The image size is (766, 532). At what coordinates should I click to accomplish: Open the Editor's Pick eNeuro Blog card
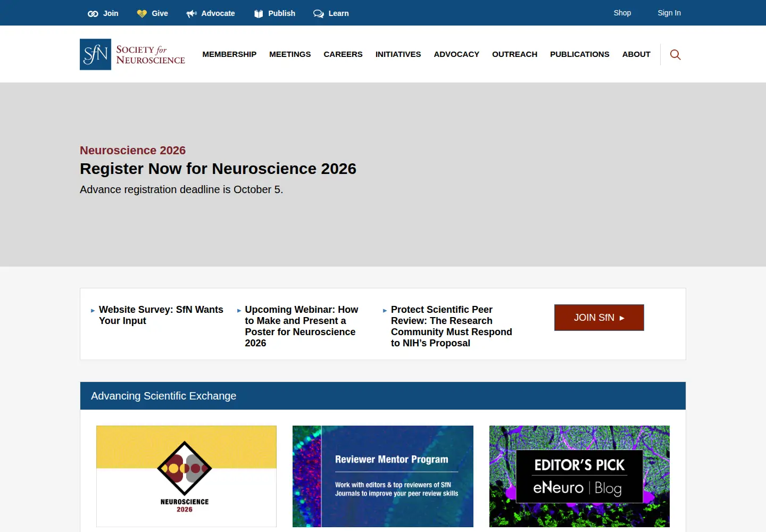pos(579,476)
